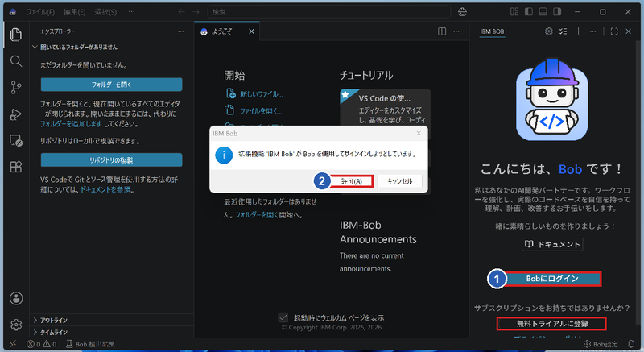The height and width of the screenshot is (352, 644).
Task: Click Cancel in the IBM Bob dialog
Action: (400, 181)
